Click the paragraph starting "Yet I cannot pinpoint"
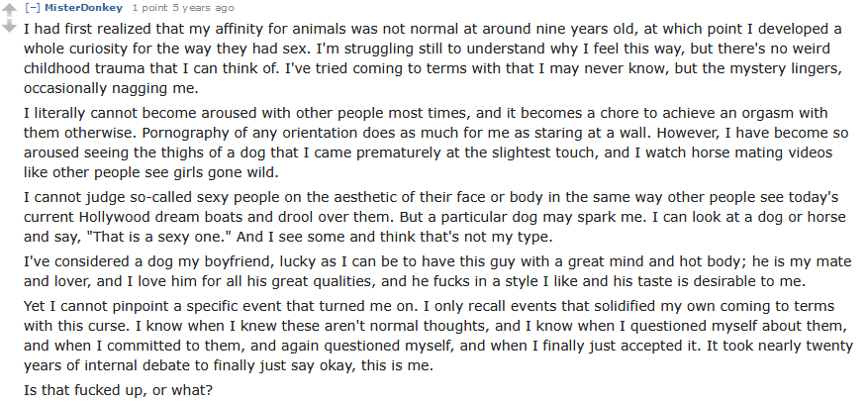868x404 pixels. tap(438, 336)
